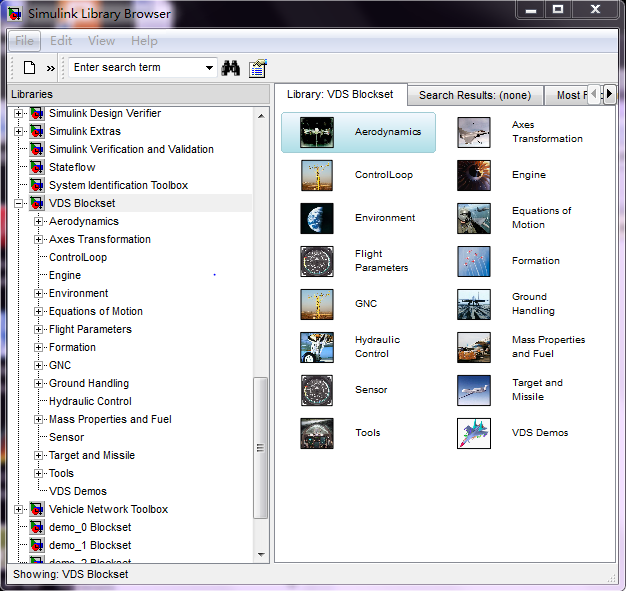
Task: Expand the Target and Missile node
Action: tap(38, 455)
